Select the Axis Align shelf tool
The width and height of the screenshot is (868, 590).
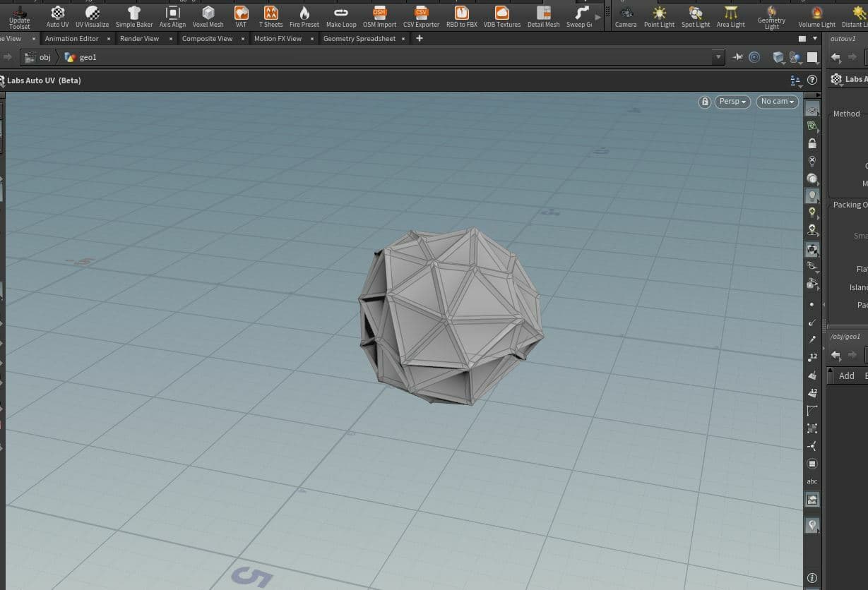coord(172,17)
